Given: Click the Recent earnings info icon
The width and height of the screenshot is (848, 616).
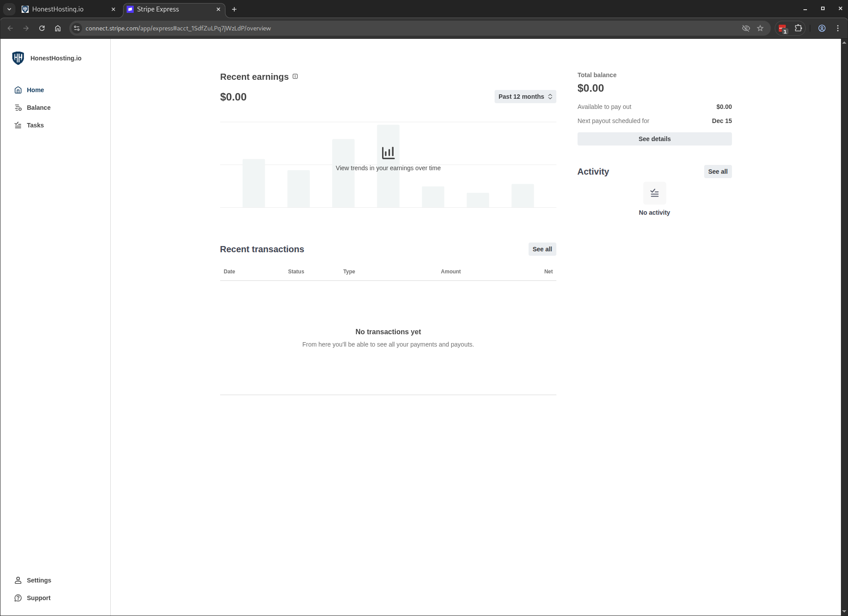Looking at the screenshot, I should (x=295, y=77).
